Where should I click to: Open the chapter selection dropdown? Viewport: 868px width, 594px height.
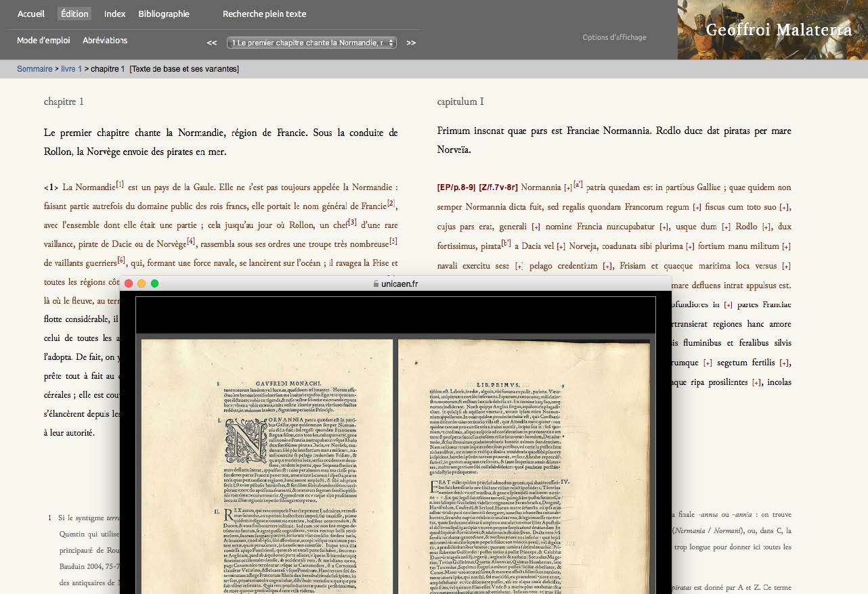point(311,43)
